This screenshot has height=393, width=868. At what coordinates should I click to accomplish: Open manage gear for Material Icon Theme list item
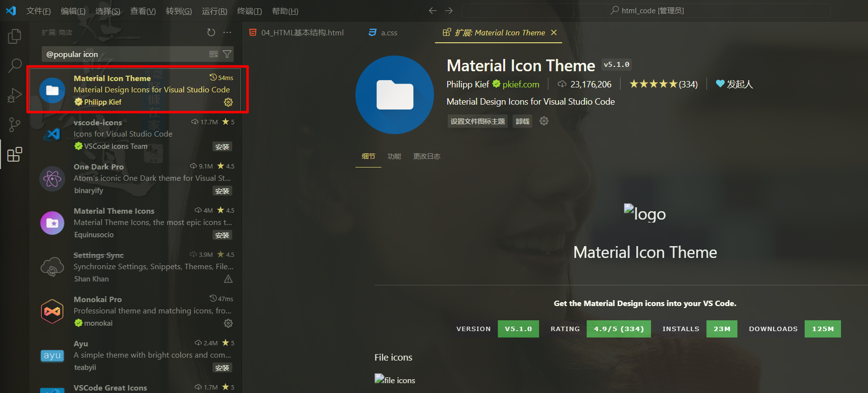tap(228, 102)
